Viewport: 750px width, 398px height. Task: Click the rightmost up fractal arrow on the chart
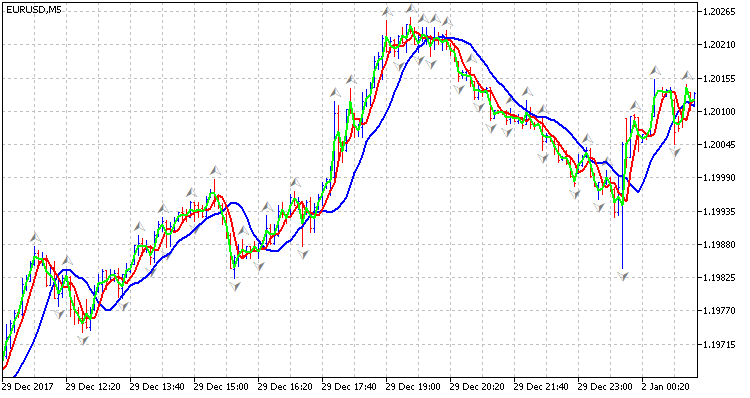point(687,75)
